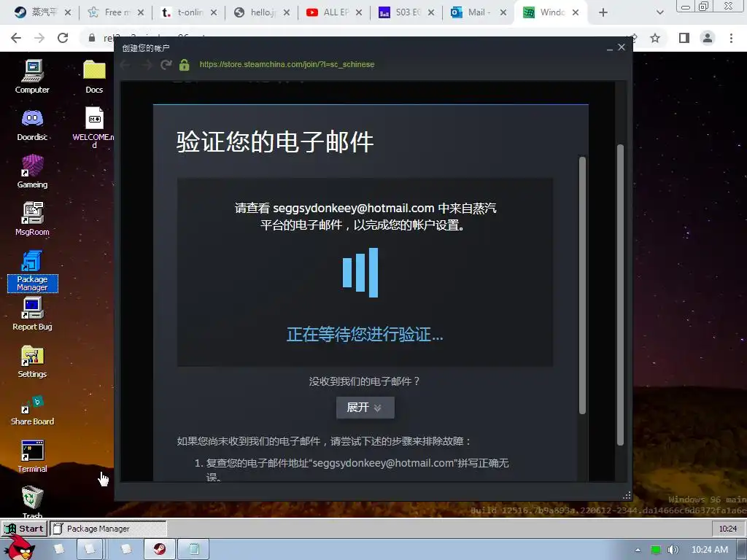This screenshot has height=560, width=747.
Task: Expand the 展开 troubleshooting button
Action: tap(365, 408)
